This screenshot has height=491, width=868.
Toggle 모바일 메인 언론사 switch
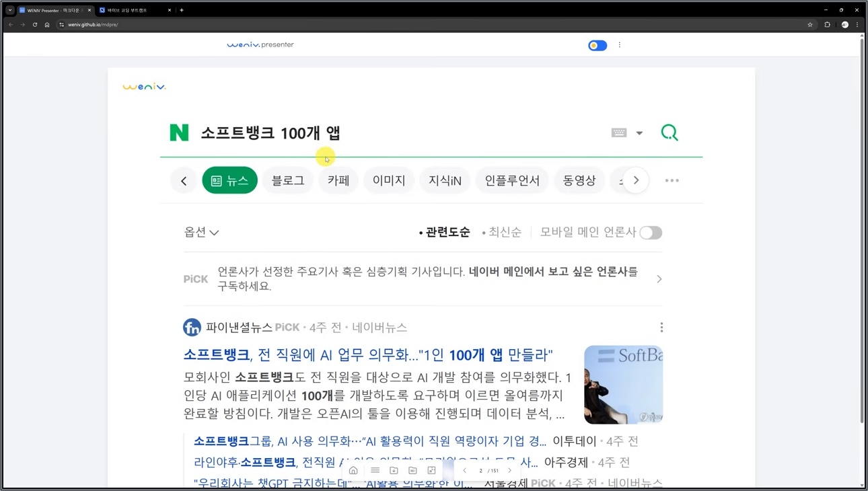point(651,233)
